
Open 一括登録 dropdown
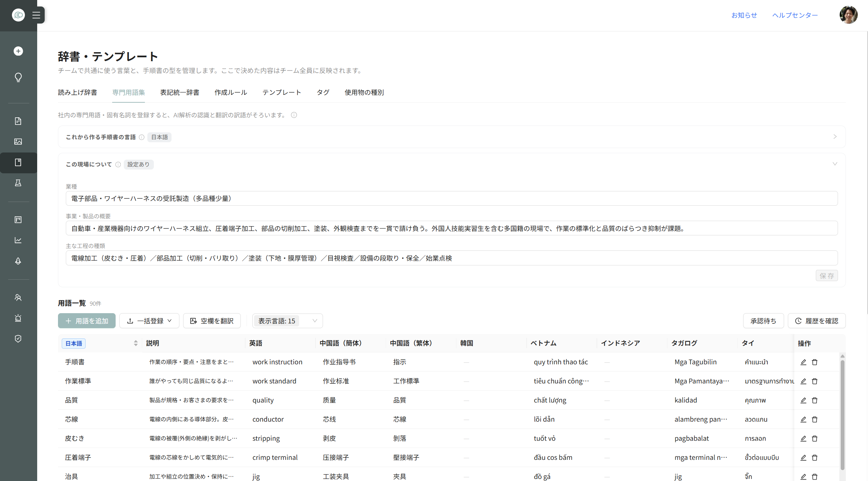149,321
